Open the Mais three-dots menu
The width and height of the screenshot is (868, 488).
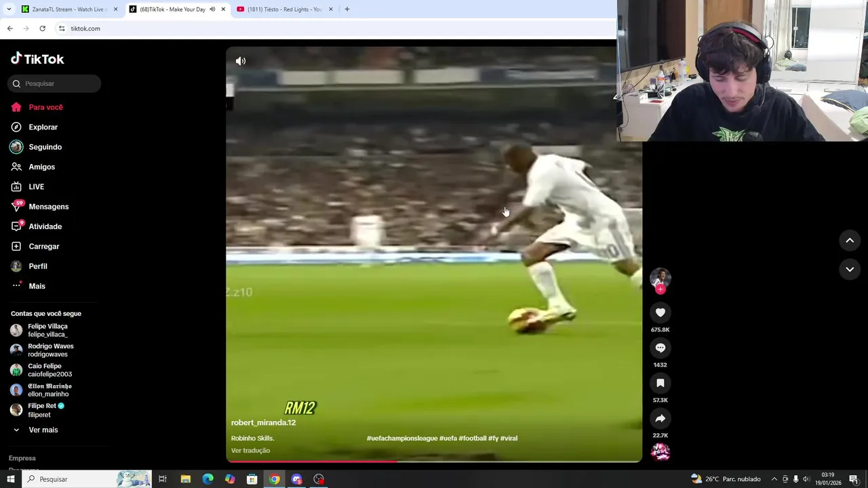(x=16, y=286)
